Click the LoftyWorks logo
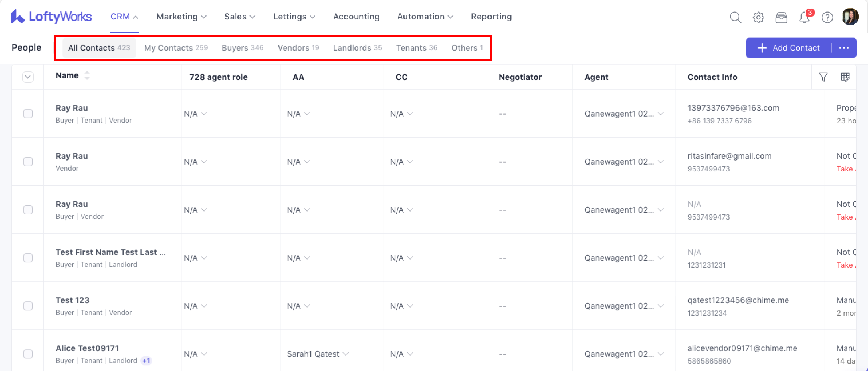Image resolution: width=868 pixels, height=371 pixels. tap(51, 17)
